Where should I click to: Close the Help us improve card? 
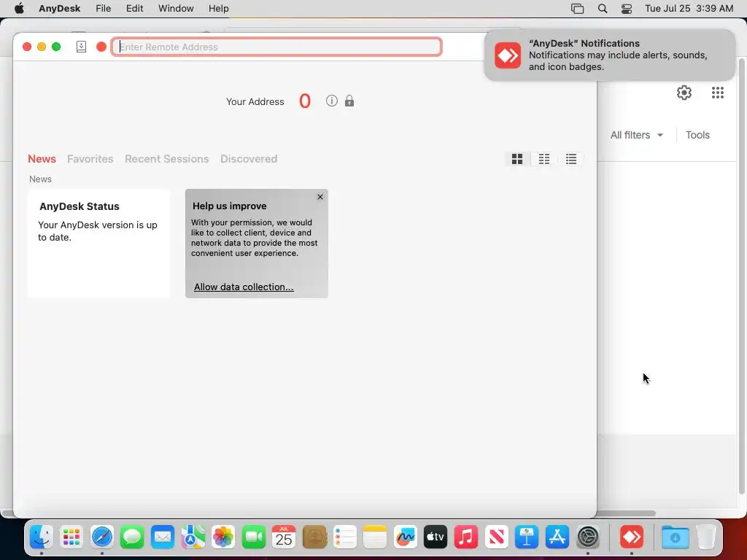(320, 197)
